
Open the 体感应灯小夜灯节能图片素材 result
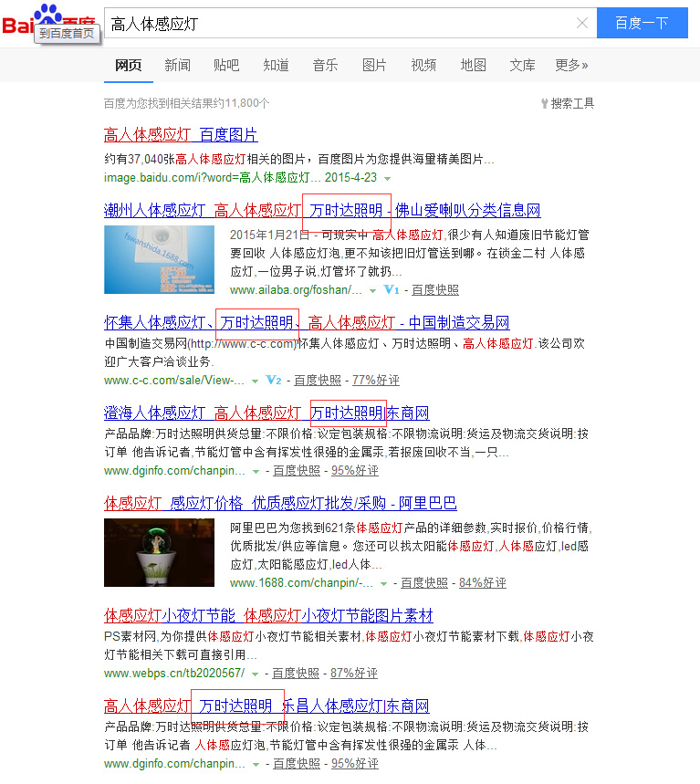pos(268,616)
